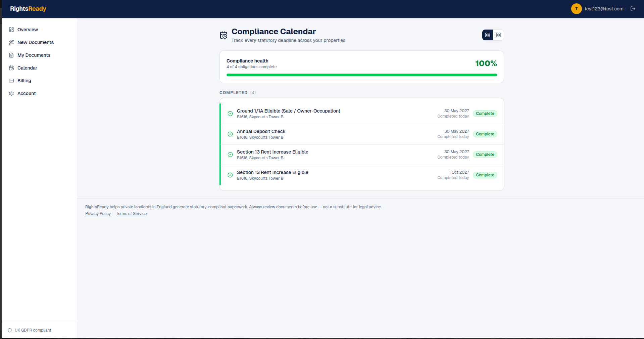This screenshot has width=644, height=339.
Task: Open Overview page from sidebar
Action: 39,30
